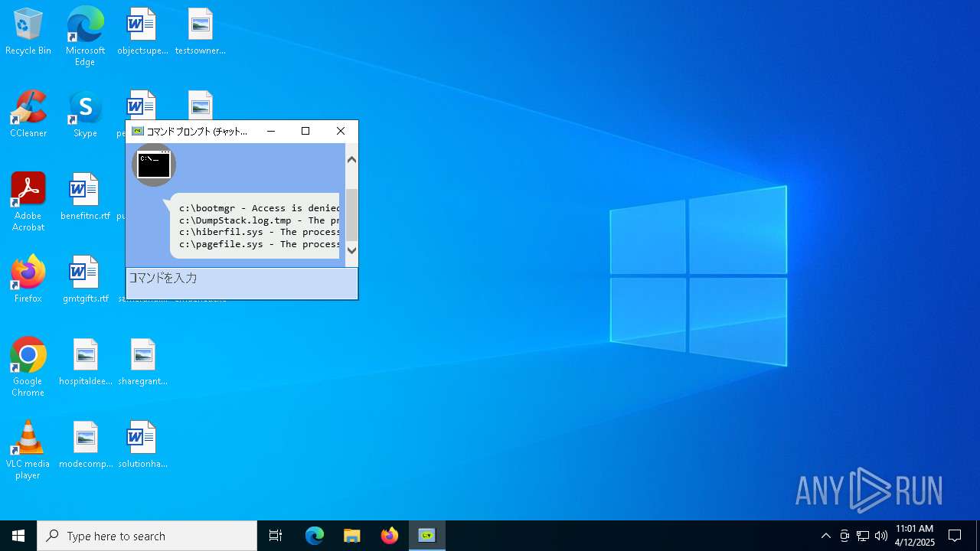980x551 pixels.
Task: Minimize the コマンドプロンプト chat window
Action: (x=270, y=131)
